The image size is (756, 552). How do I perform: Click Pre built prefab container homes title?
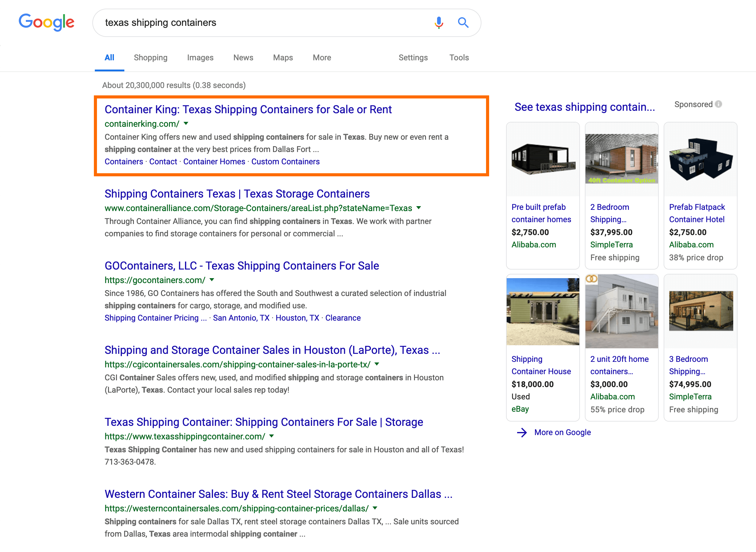point(541,213)
